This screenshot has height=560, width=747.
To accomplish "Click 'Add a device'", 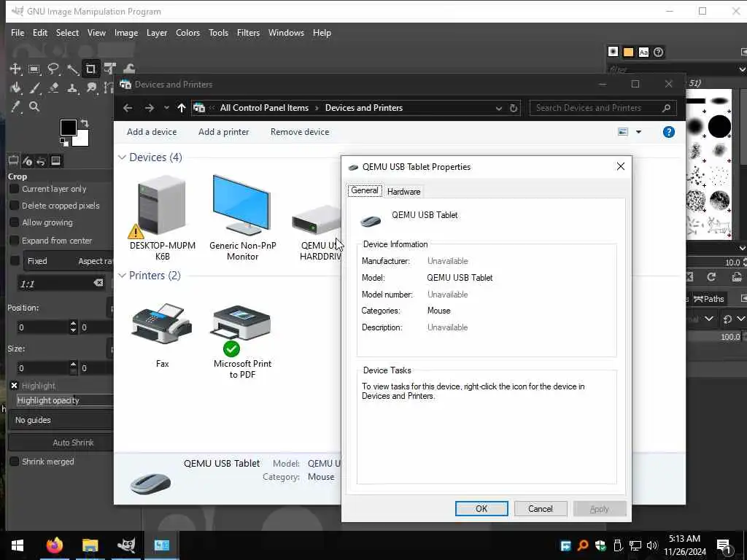I will (152, 132).
